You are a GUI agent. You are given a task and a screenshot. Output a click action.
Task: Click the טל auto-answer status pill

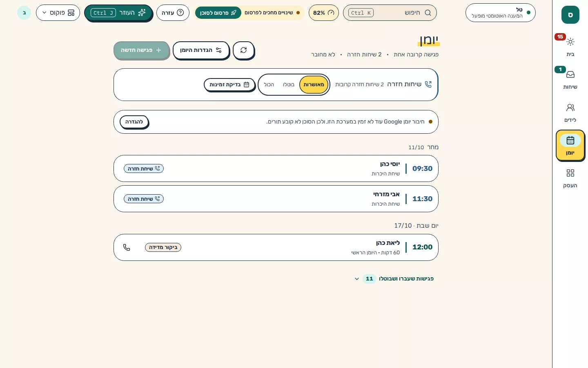coord(501,13)
